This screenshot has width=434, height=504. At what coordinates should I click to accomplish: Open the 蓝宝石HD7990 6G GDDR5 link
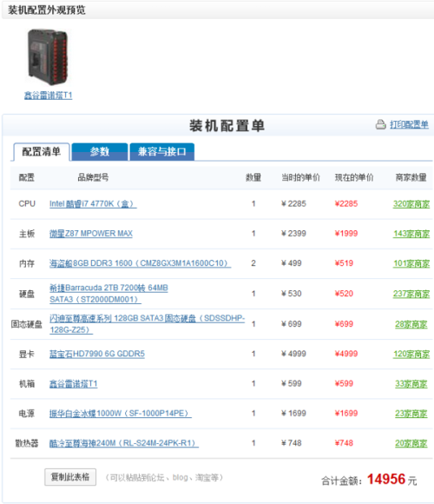tap(97, 354)
